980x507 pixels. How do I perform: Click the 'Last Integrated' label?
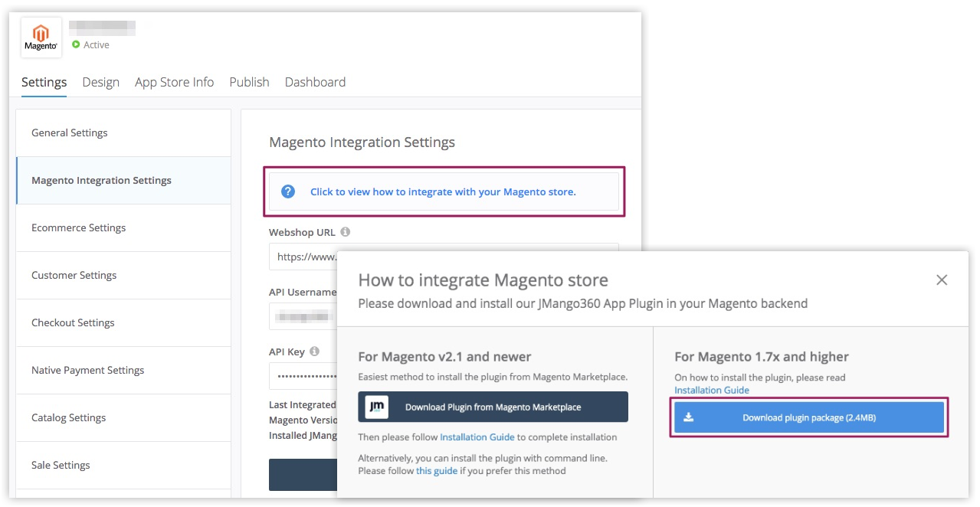point(303,404)
